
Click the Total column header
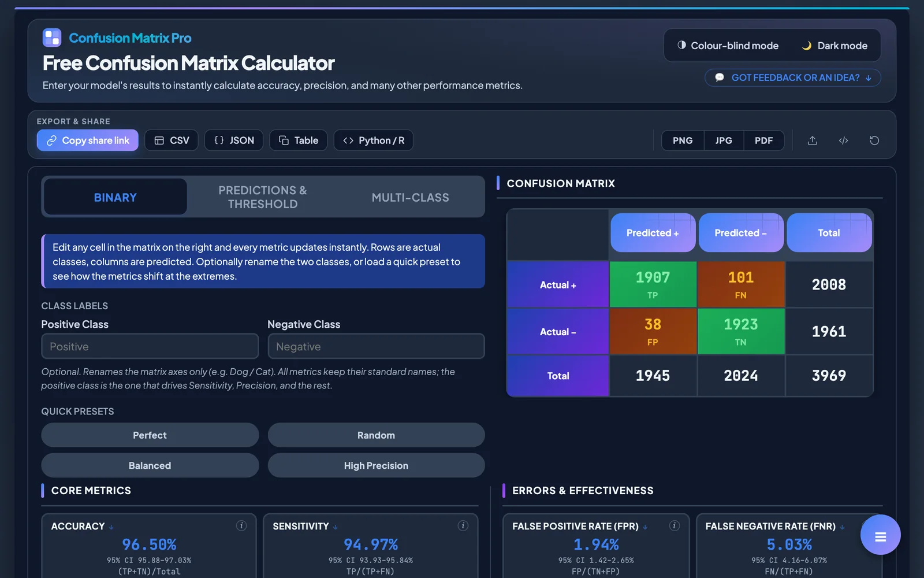(x=829, y=232)
